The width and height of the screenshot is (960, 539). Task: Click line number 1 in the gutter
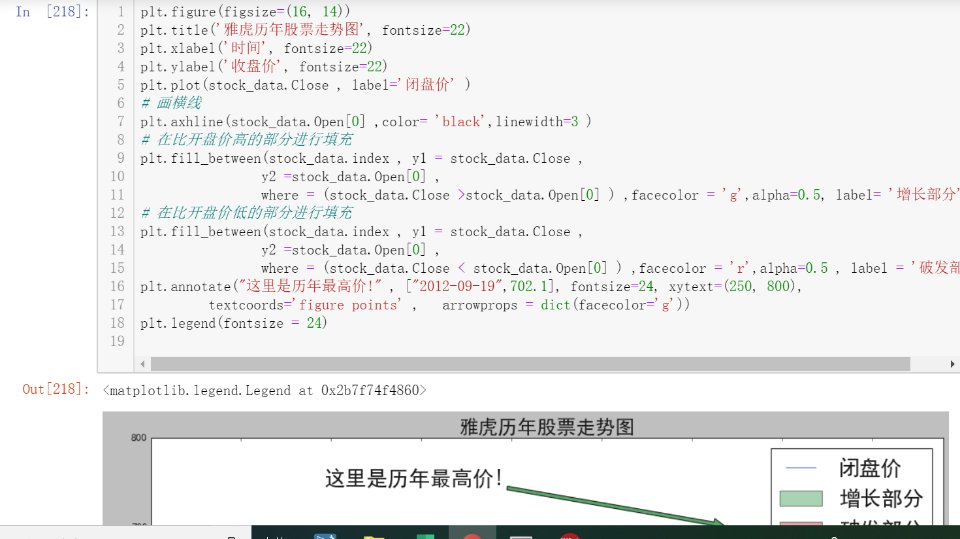pos(121,12)
